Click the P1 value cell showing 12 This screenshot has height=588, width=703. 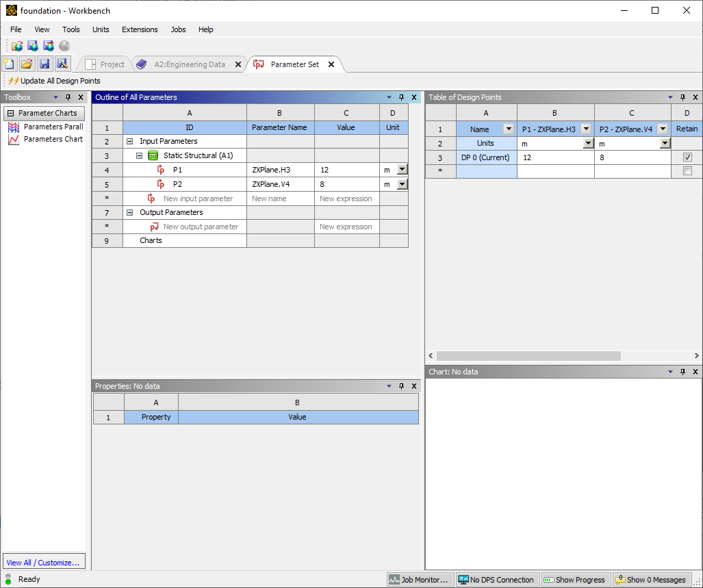point(347,170)
